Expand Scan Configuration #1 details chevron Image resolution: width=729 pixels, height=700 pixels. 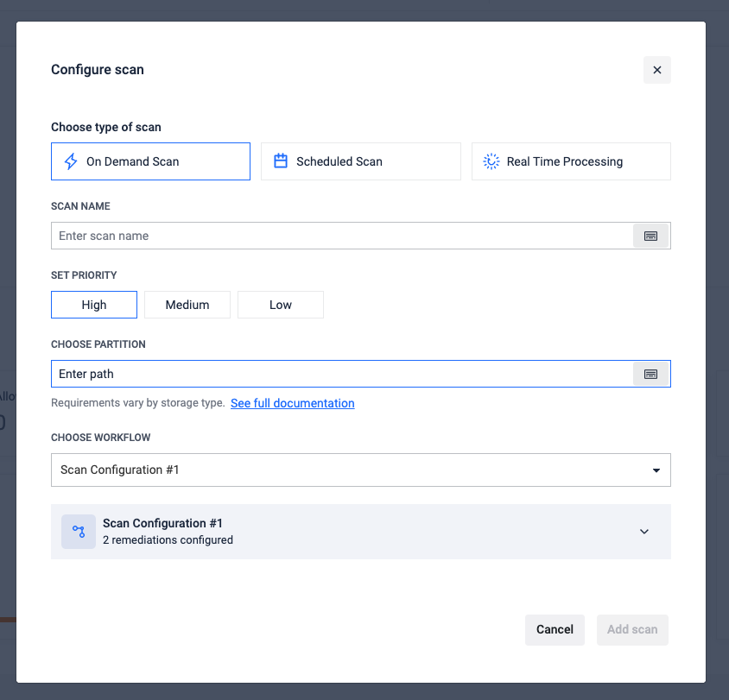pyautogui.click(x=644, y=532)
